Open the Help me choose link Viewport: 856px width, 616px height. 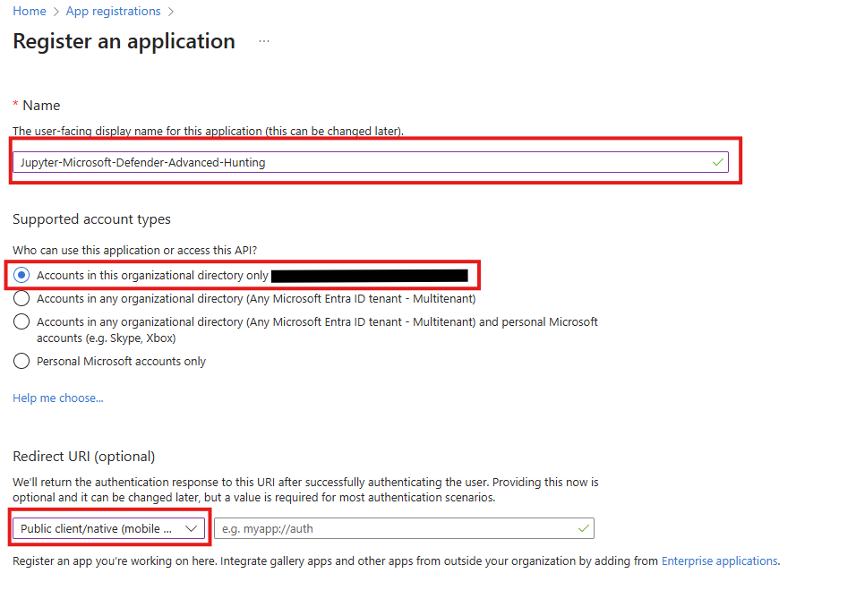[58, 398]
